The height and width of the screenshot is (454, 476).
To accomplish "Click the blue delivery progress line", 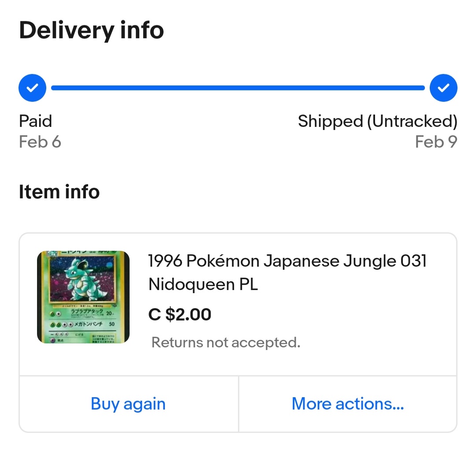I will pos(238,88).
